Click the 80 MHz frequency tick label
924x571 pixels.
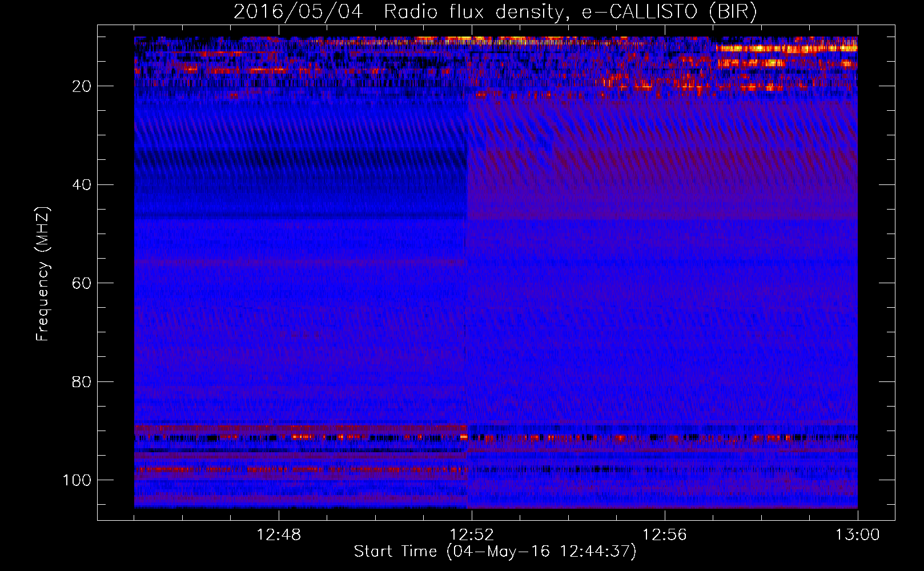[82, 381]
